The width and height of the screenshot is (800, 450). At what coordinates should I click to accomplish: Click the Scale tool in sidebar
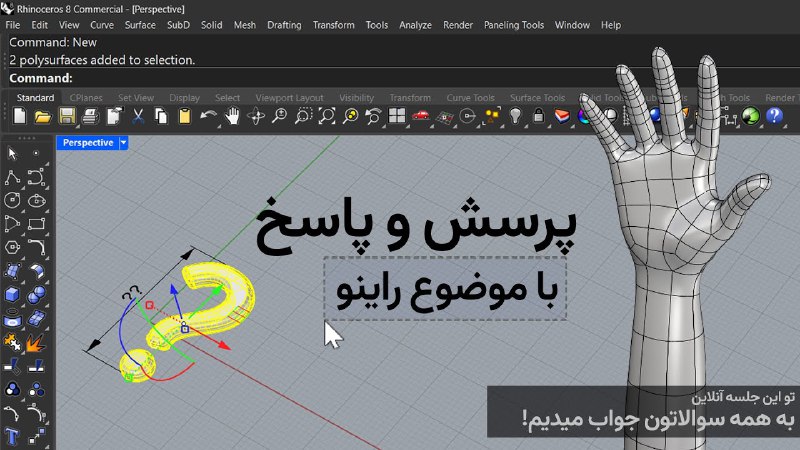point(36,437)
